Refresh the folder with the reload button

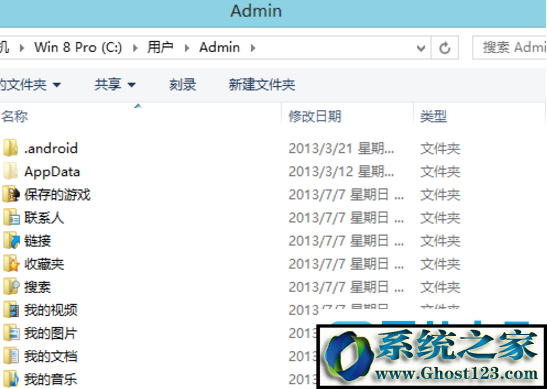[x=444, y=47]
